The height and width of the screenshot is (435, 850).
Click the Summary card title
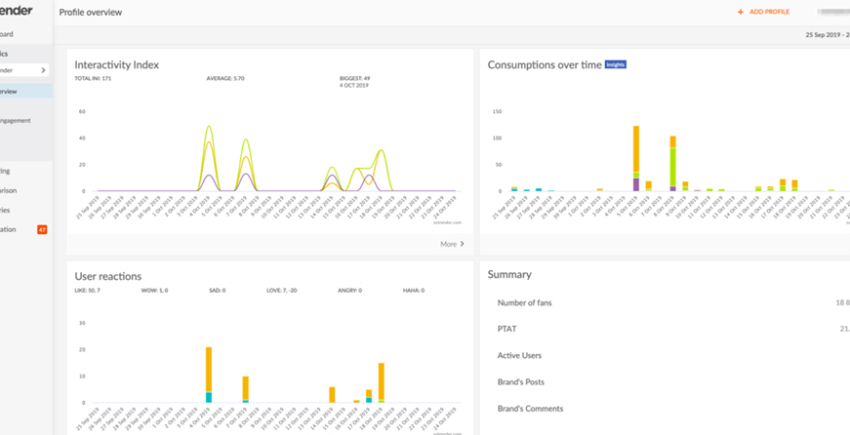(510, 274)
